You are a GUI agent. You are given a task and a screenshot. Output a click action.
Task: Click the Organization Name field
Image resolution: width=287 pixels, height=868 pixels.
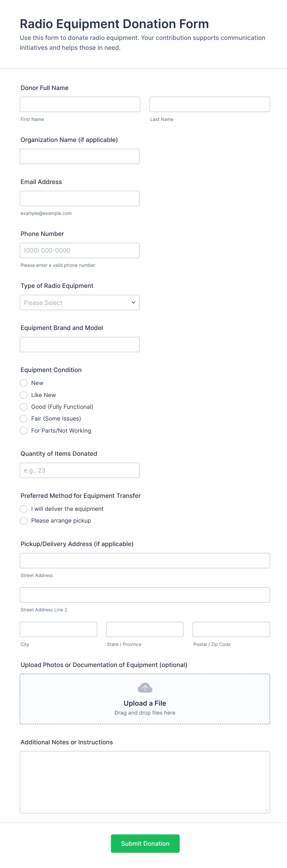click(x=79, y=156)
